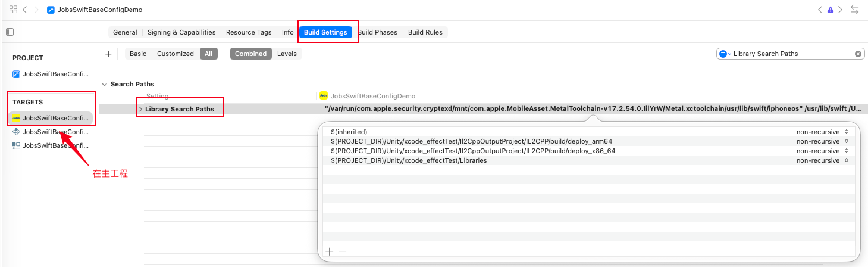
Task: Toggle the targets sidebar panel icon
Action: pos(10,32)
